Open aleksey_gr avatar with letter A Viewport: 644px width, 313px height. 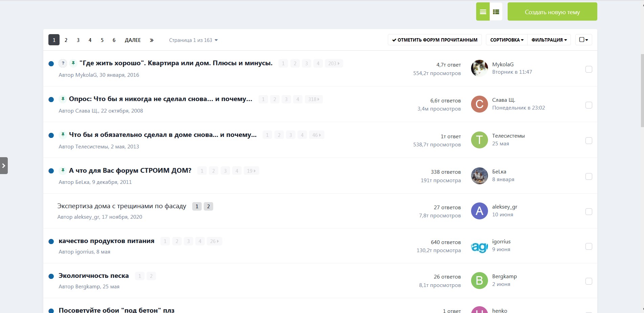point(480,211)
